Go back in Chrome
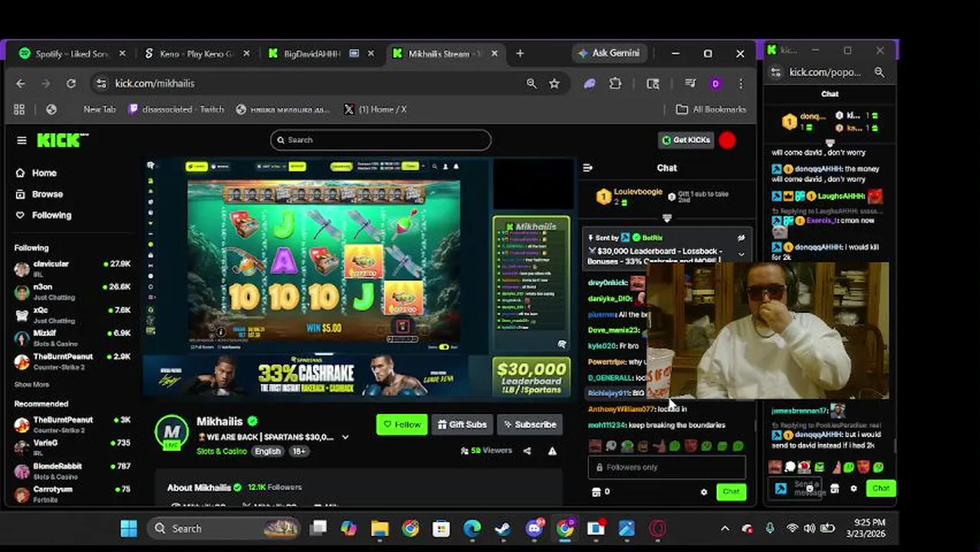 [21, 84]
